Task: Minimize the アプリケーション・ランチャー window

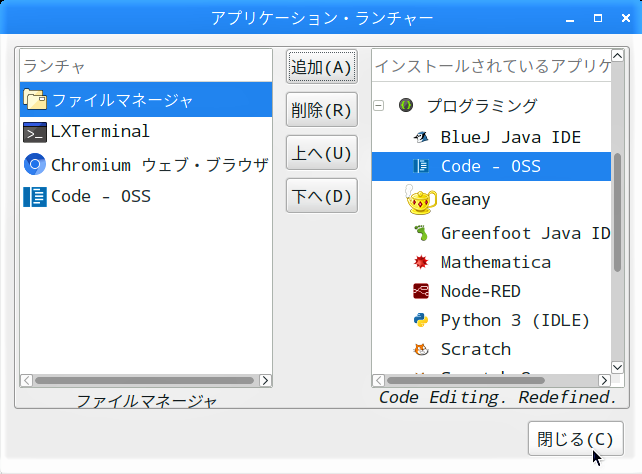Action: tap(570, 18)
